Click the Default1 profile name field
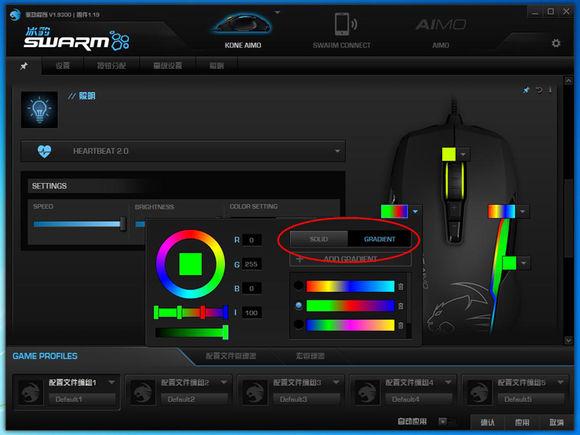Viewport: 580px width, 435px height. coord(82,399)
